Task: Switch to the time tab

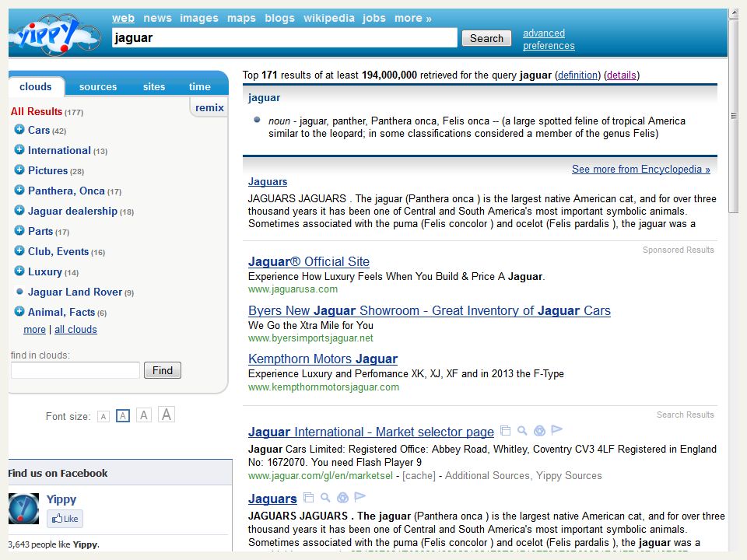Action: (200, 86)
